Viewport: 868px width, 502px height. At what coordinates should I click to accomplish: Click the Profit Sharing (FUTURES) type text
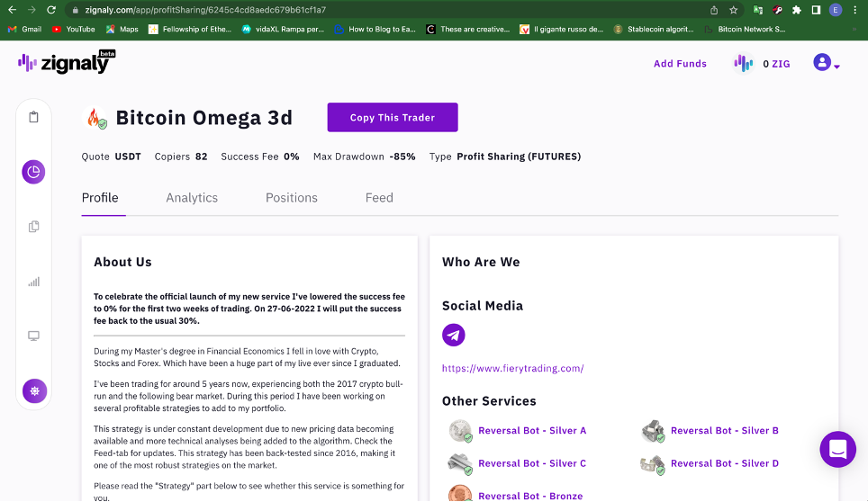coord(519,157)
